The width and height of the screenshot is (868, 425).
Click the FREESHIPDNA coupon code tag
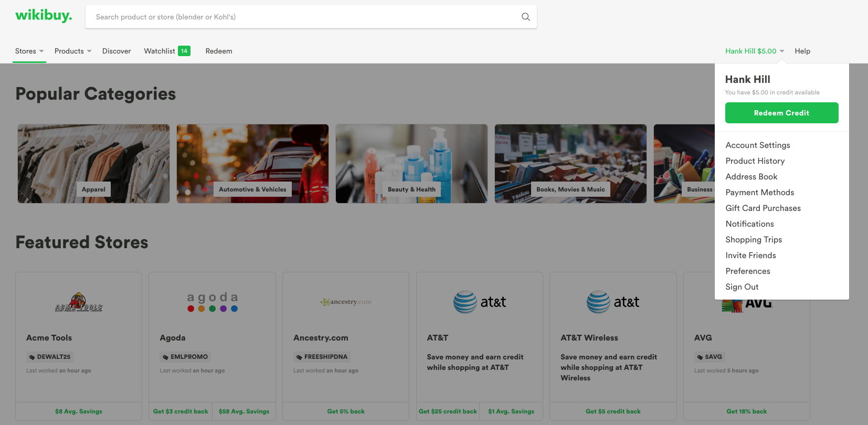[322, 357]
